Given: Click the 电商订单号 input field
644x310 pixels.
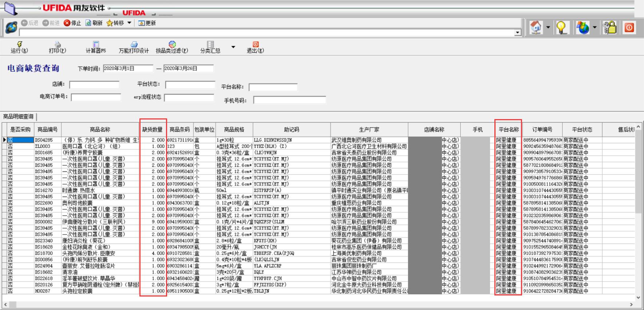Looking at the screenshot, I should [96, 97].
